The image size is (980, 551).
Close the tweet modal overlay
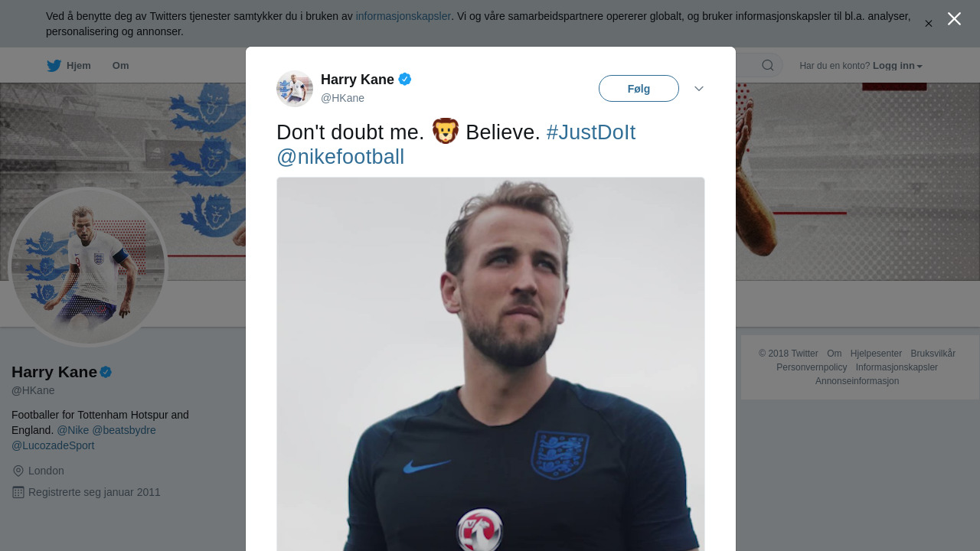click(x=954, y=19)
